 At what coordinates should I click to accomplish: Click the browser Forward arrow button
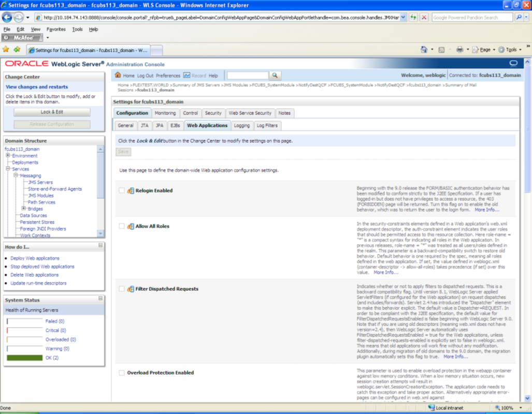coord(19,17)
